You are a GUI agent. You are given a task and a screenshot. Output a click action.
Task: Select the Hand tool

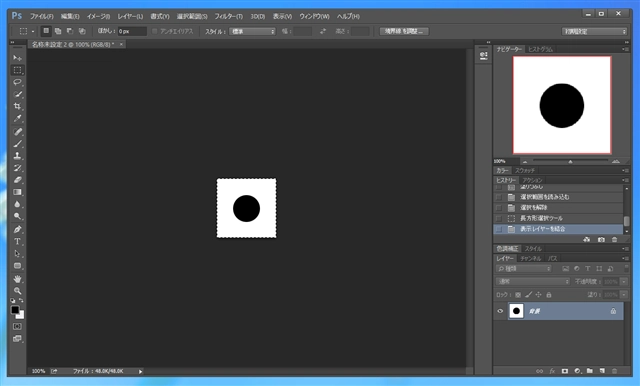[17, 279]
